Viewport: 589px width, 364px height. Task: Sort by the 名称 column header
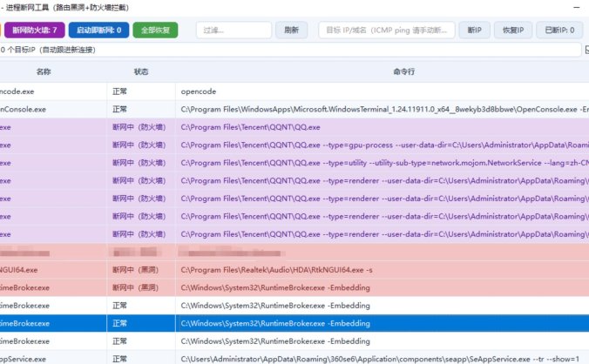44,71
